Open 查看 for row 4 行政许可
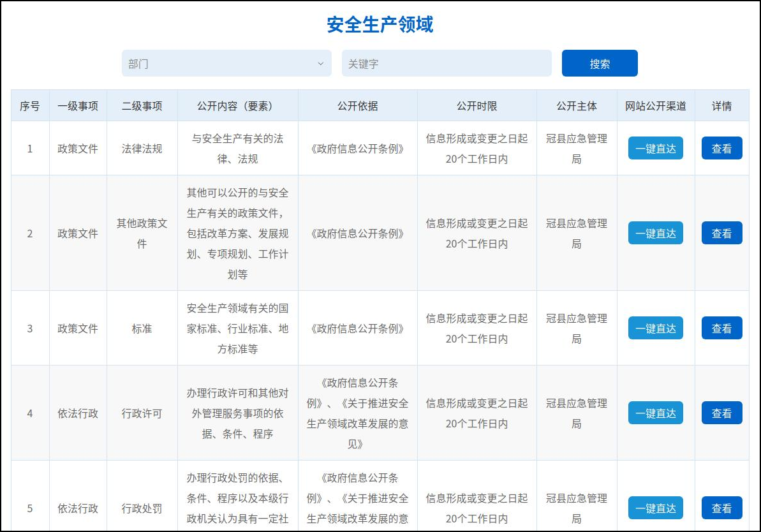The height and width of the screenshot is (532, 761). 721,413
